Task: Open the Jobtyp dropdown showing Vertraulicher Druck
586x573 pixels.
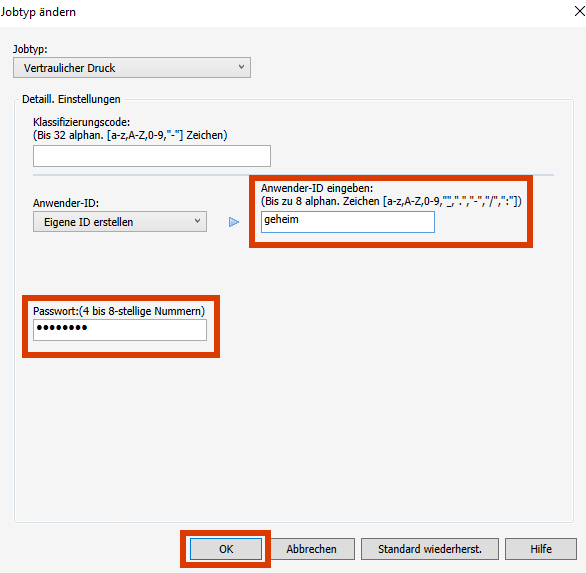Action: click(x=132, y=68)
